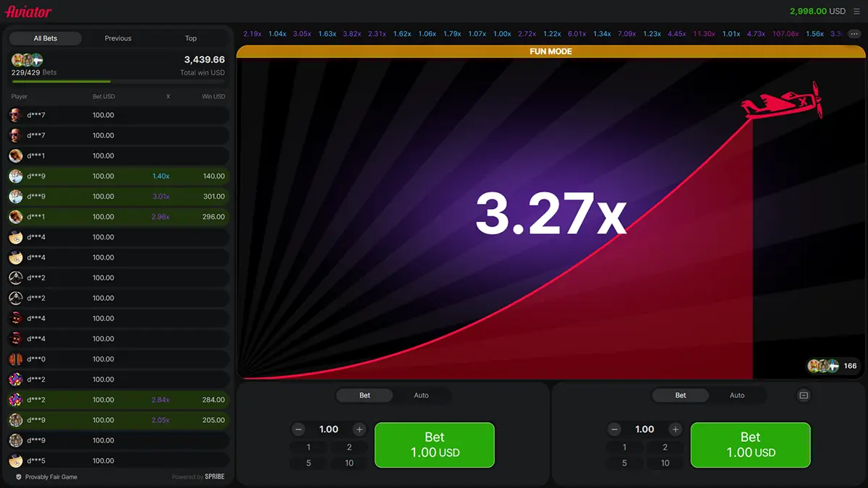Image resolution: width=868 pixels, height=488 pixels.
Task: Select quick amount 10 in left panel
Action: click(349, 463)
